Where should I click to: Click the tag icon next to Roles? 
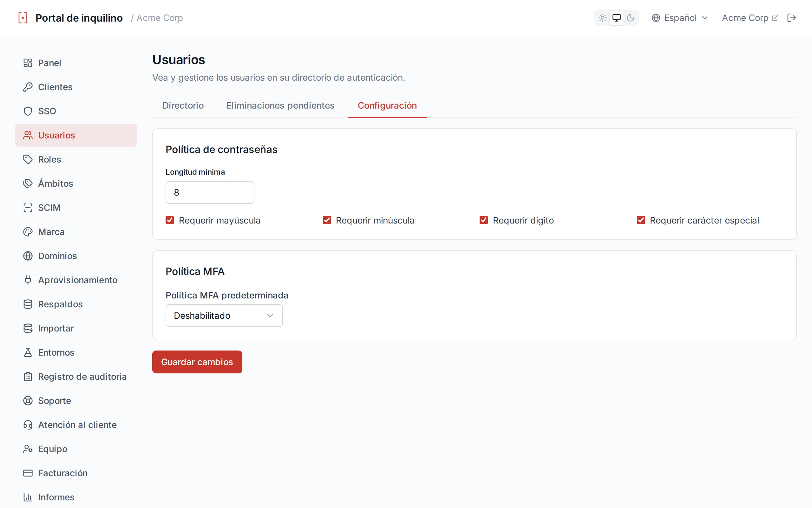coord(28,159)
